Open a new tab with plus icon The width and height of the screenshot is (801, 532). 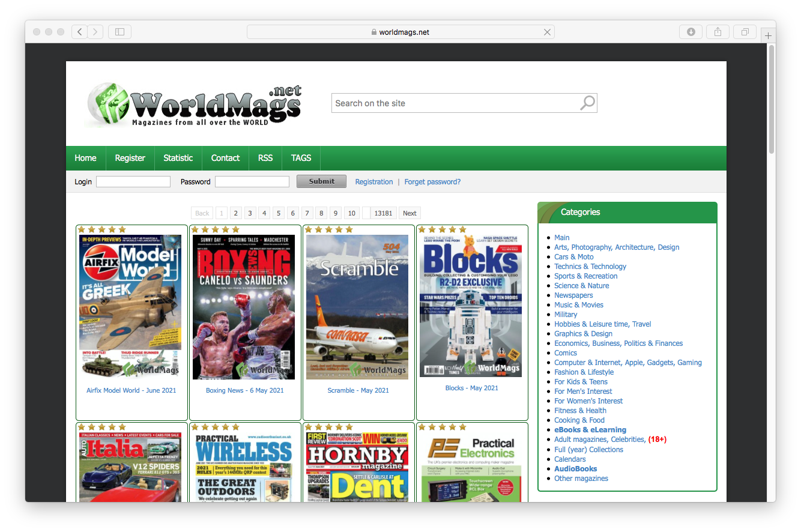pos(768,36)
